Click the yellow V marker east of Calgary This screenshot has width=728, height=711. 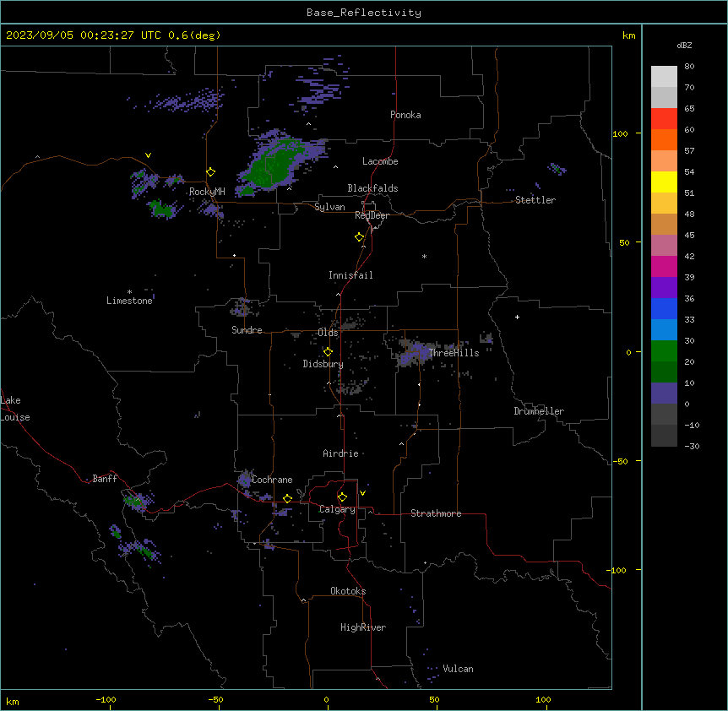tap(362, 493)
